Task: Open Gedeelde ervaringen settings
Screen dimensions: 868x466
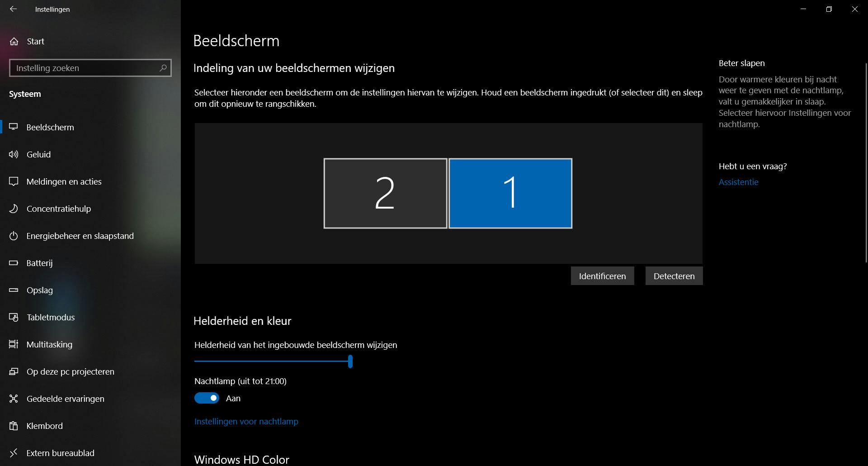Action: pos(90,399)
